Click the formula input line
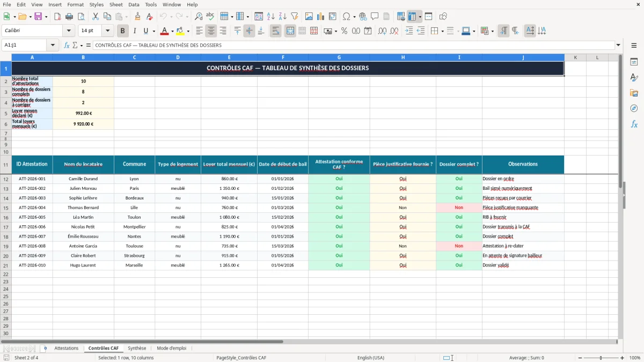 (x=353, y=46)
